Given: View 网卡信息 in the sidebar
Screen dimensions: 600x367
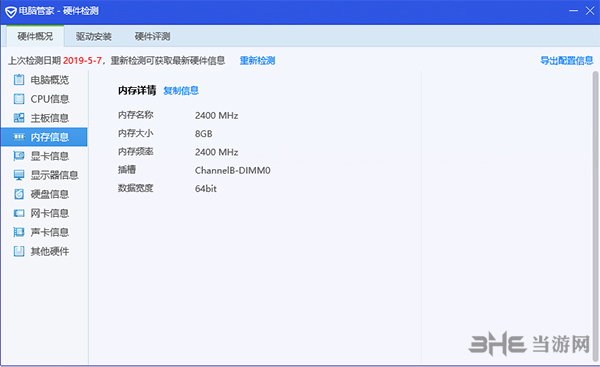Looking at the screenshot, I should (44, 213).
